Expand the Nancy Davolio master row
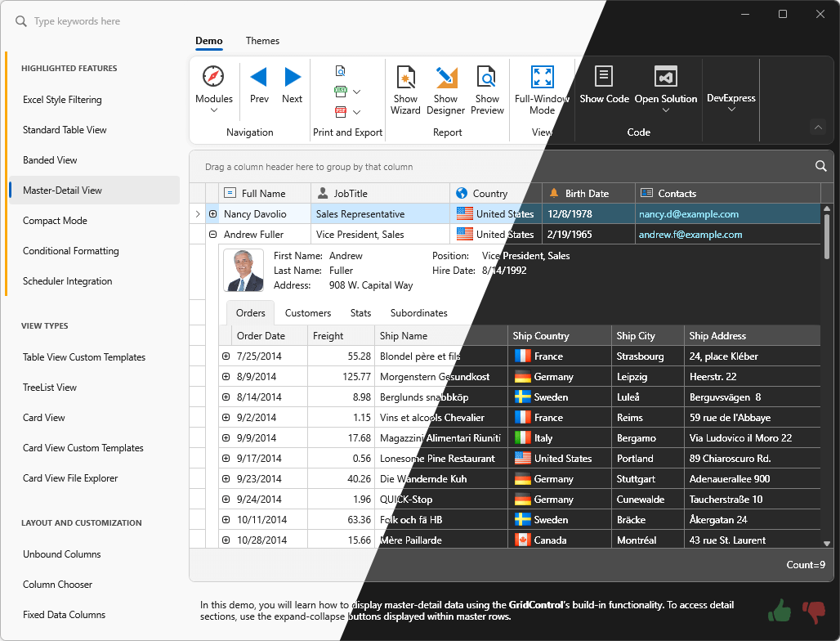The width and height of the screenshot is (840, 641). (213, 213)
